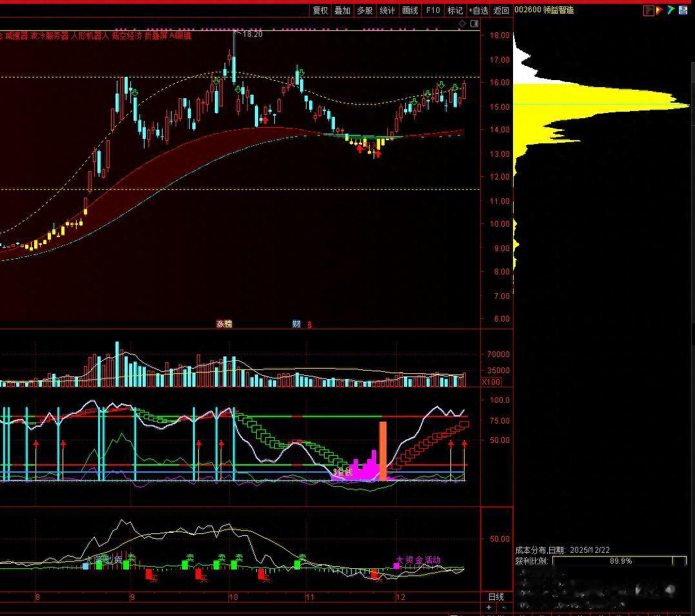Click the 18.20 high price label

[253, 34]
